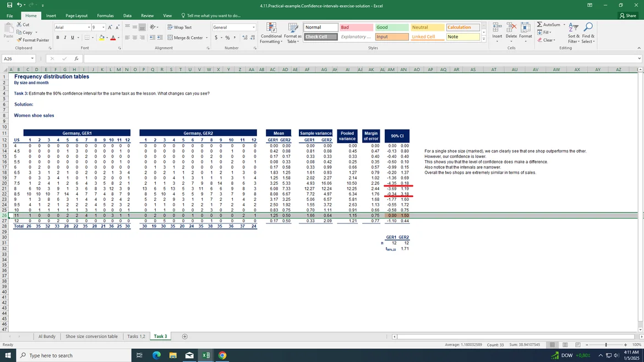Open Sort & Filter options

[x=574, y=33]
